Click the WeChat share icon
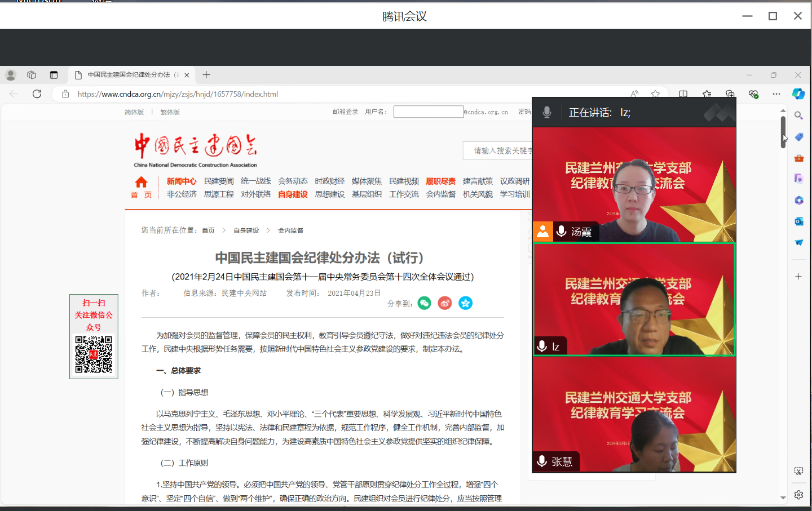 (424, 304)
